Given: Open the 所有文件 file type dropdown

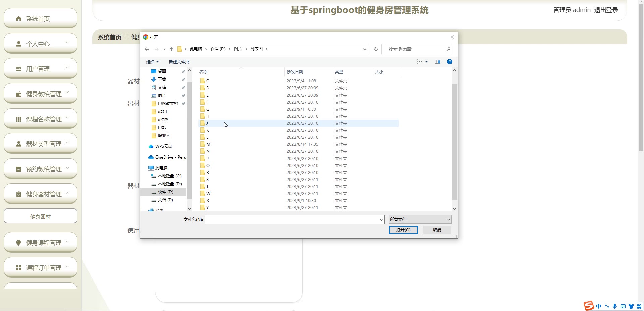Looking at the screenshot, I should tap(420, 220).
